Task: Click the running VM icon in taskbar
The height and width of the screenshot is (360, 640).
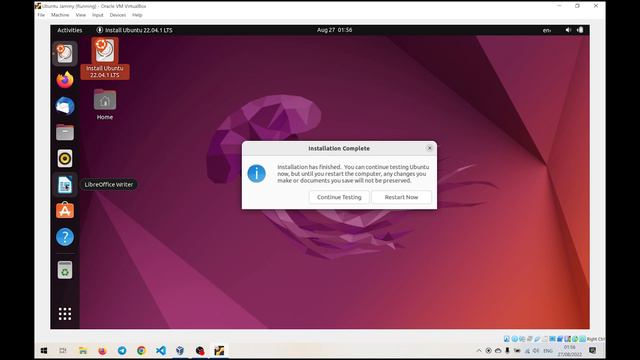Action: [219, 351]
